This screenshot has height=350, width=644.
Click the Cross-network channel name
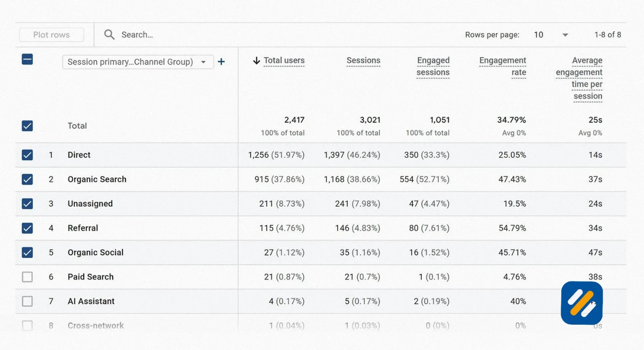(x=96, y=326)
